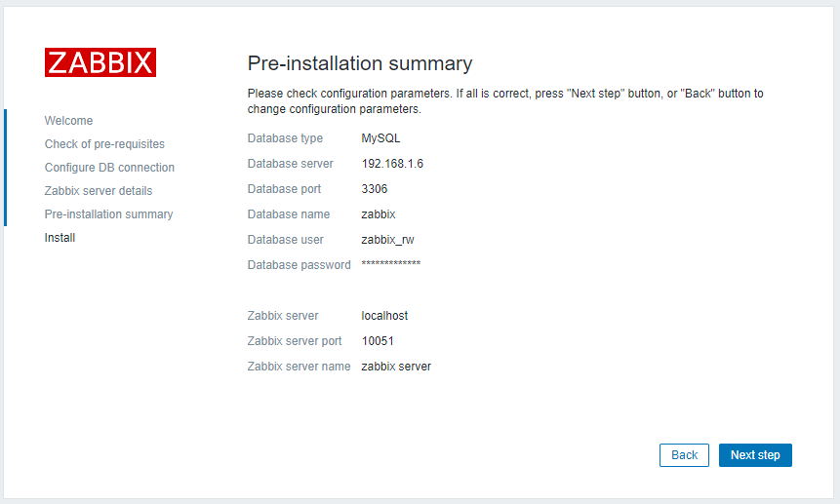This screenshot has height=504, width=840.
Task: Click the Zabbix server name value
Action: tap(396, 367)
